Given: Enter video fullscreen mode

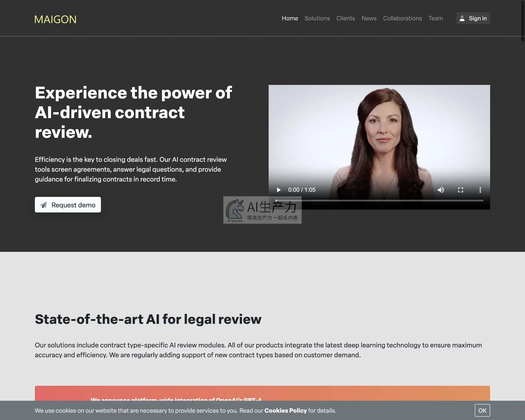Looking at the screenshot, I should (x=460, y=190).
